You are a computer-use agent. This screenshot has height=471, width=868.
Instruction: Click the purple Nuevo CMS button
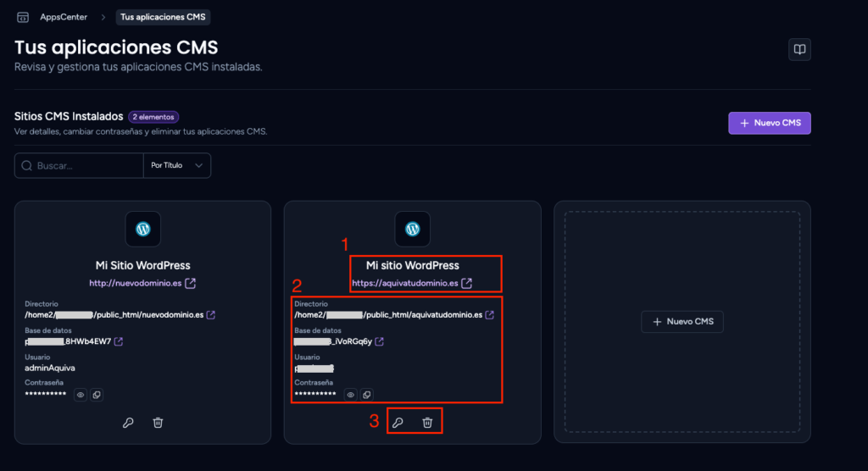coord(770,123)
